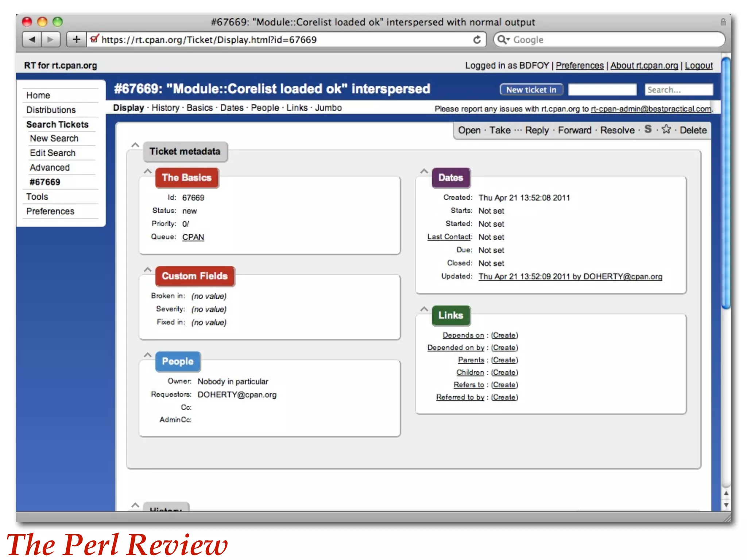Resolve the ticket via Resolve link
Screen dimensions: 747x560
[x=618, y=130]
